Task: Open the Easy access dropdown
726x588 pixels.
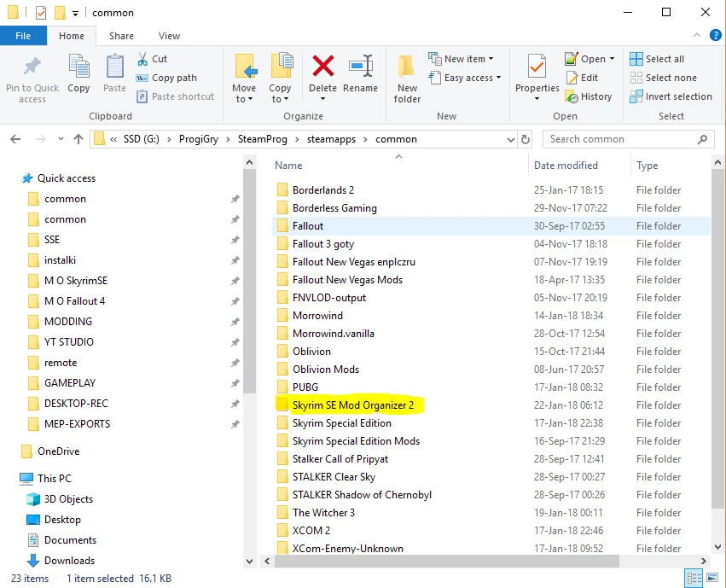Action: [x=499, y=78]
